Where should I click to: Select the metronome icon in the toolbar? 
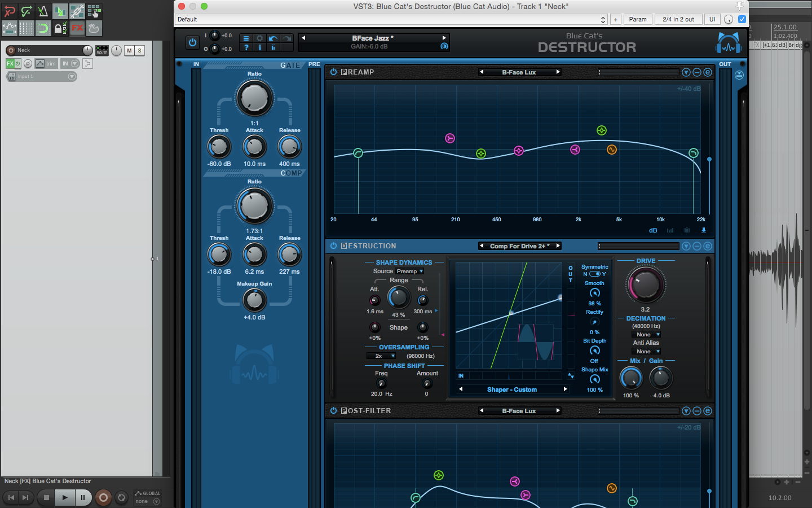[x=42, y=11]
